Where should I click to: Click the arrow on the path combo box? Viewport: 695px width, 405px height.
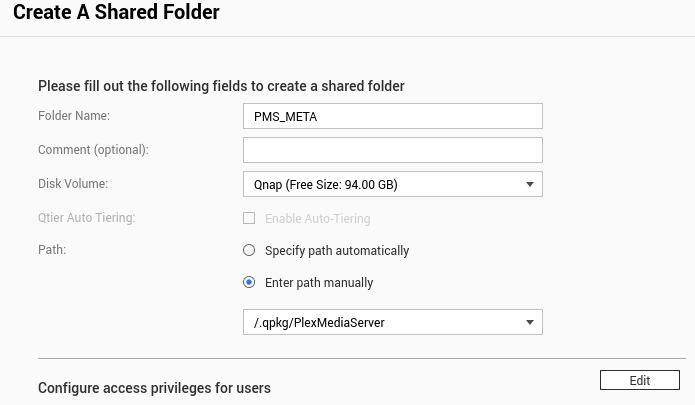coord(530,322)
